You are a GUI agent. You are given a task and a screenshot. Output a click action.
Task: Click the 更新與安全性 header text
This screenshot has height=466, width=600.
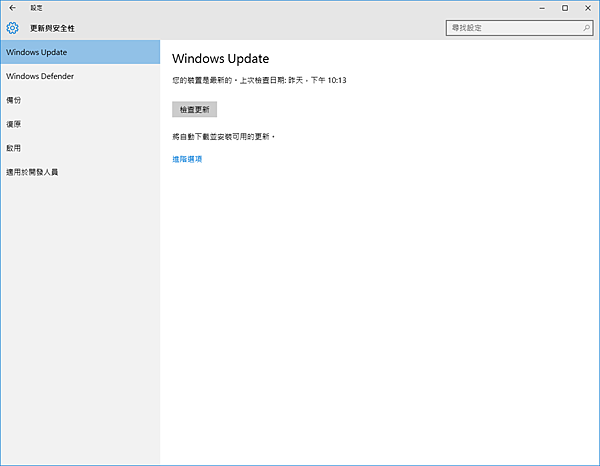pyautogui.click(x=52, y=28)
